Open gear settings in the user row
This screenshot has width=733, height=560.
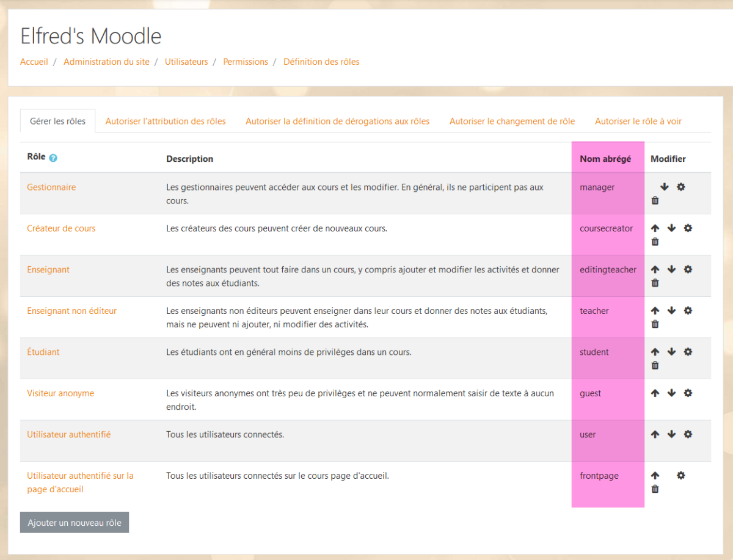coord(688,434)
